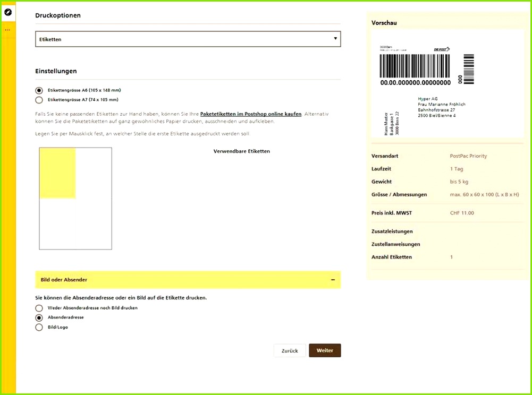This screenshot has height=395, width=532.
Task: Click the CHF 11.00 price text
Action: [462, 213]
